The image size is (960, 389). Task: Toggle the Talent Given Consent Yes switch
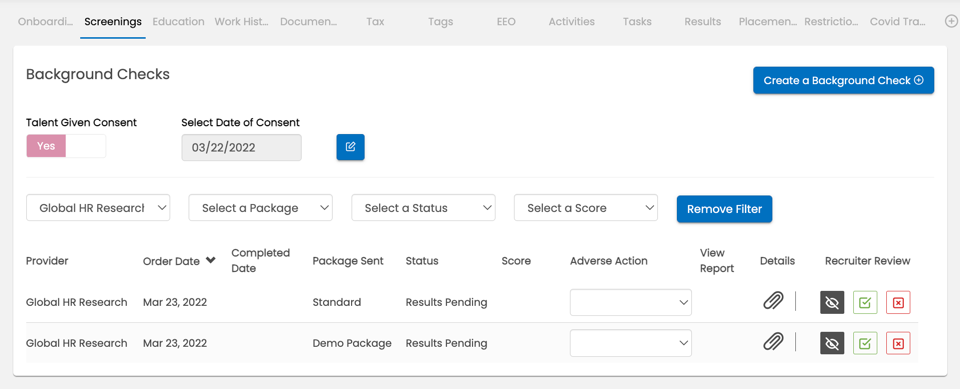(66, 146)
